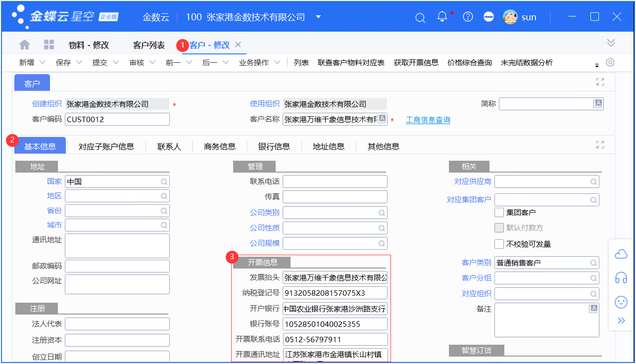Enable the 不校验可发量 checkbox
This screenshot has width=636, height=364.
(x=499, y=244)
